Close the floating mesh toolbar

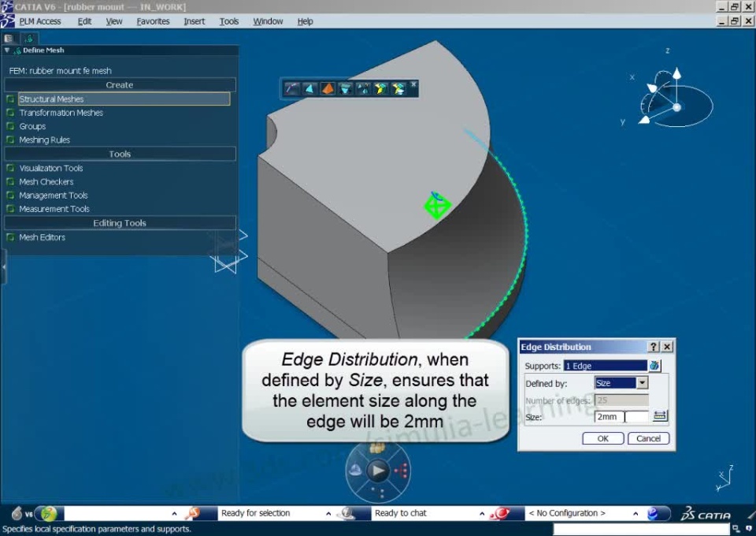coord(413,84)
